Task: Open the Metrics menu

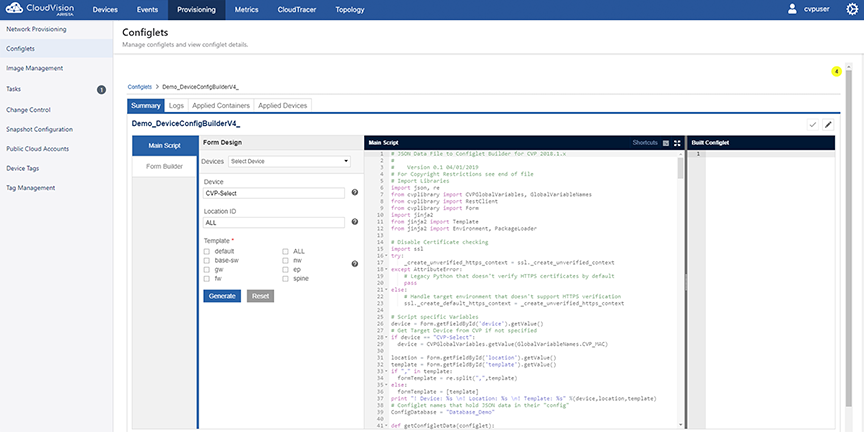Action: [246, 10]
